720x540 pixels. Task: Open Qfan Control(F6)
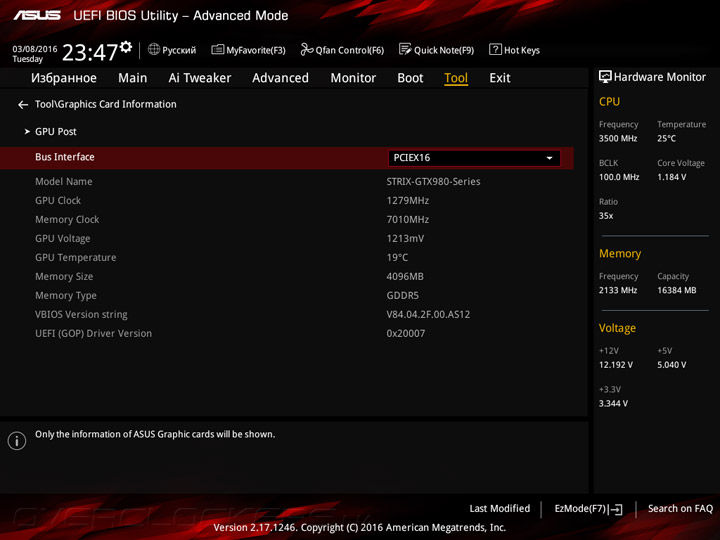[x=342, y=50]
